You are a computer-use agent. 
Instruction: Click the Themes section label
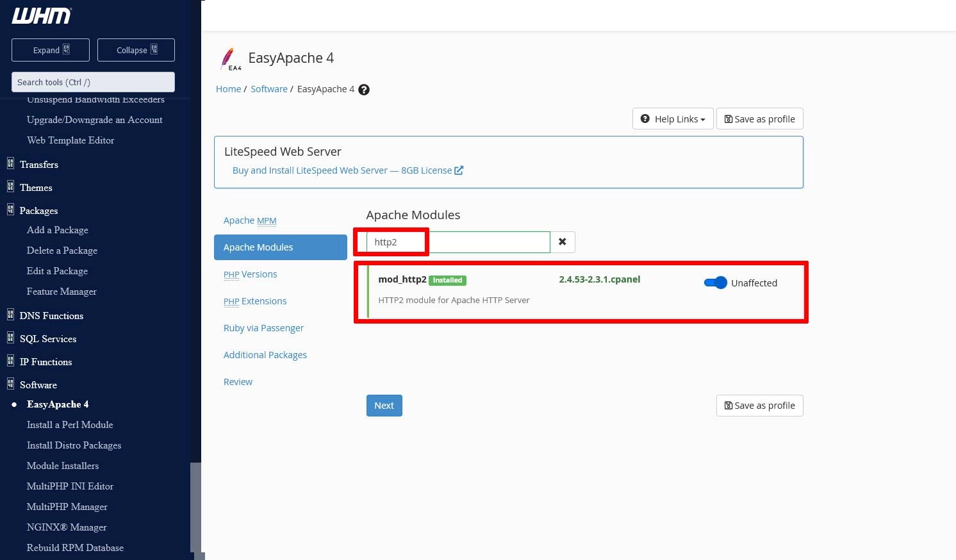36,188
